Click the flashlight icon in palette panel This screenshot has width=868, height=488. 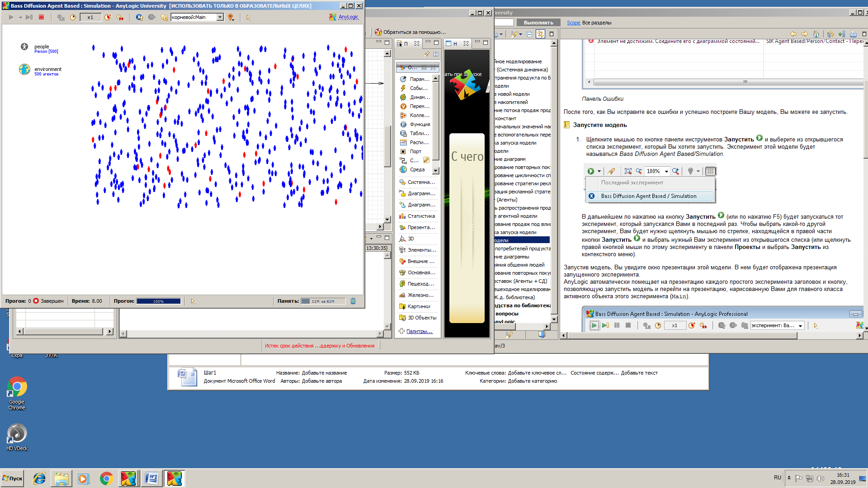(x=427, y=54)
